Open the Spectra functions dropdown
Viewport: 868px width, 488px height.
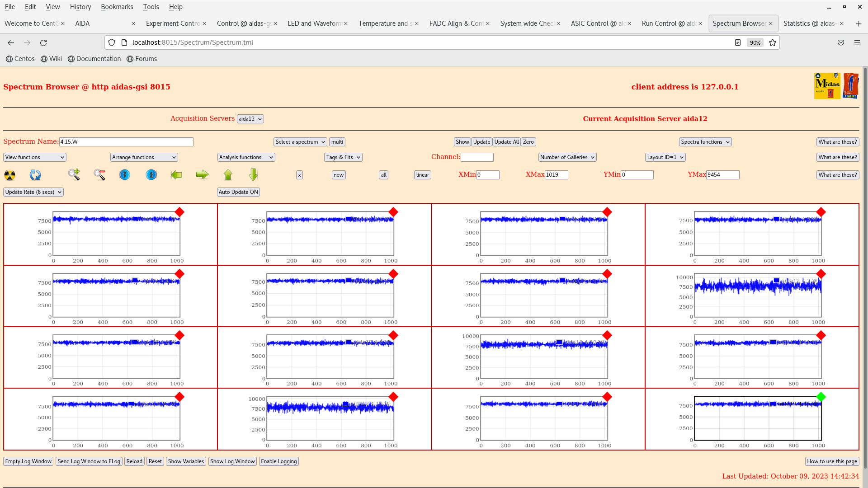[705, 142]
